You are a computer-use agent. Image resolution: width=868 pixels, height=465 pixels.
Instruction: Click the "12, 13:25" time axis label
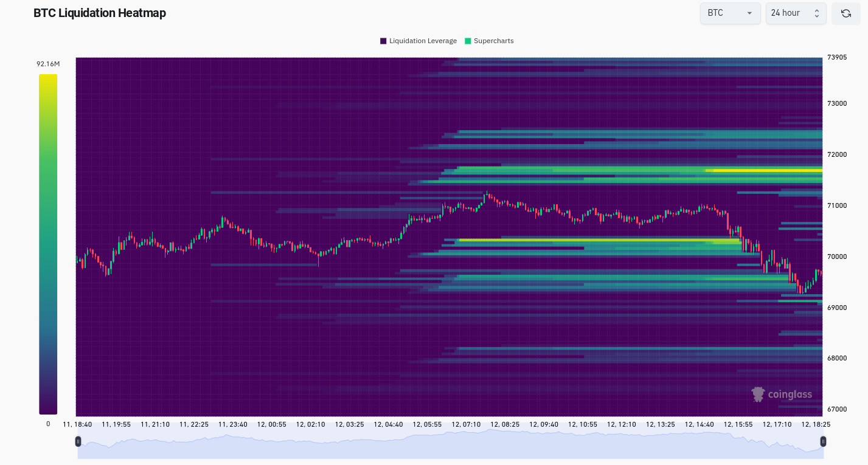661,424
